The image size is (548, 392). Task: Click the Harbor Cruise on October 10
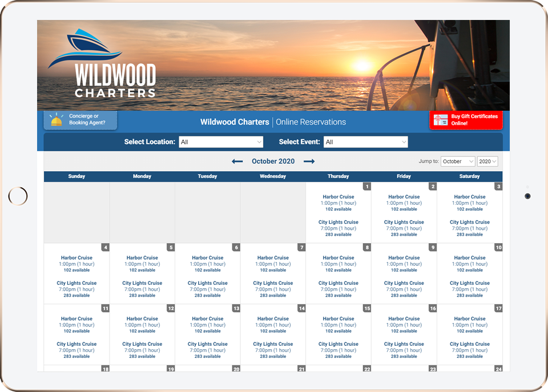click(469, 257)
